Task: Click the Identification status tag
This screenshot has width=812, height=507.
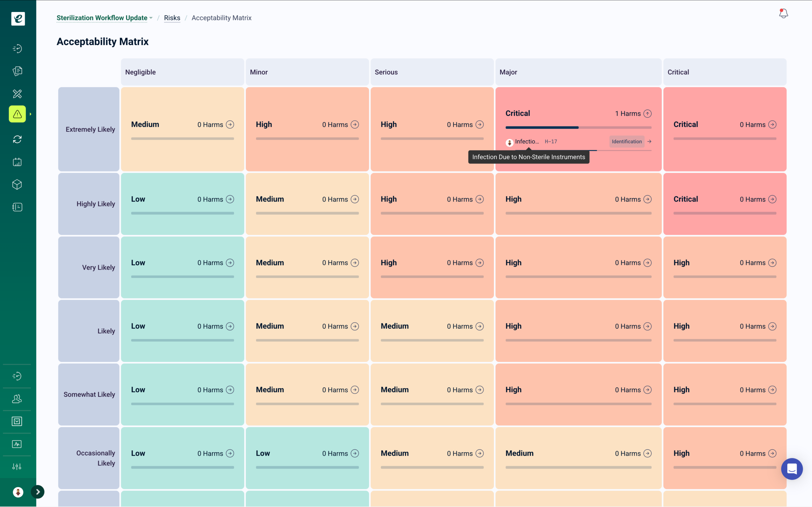Action: 626,142
